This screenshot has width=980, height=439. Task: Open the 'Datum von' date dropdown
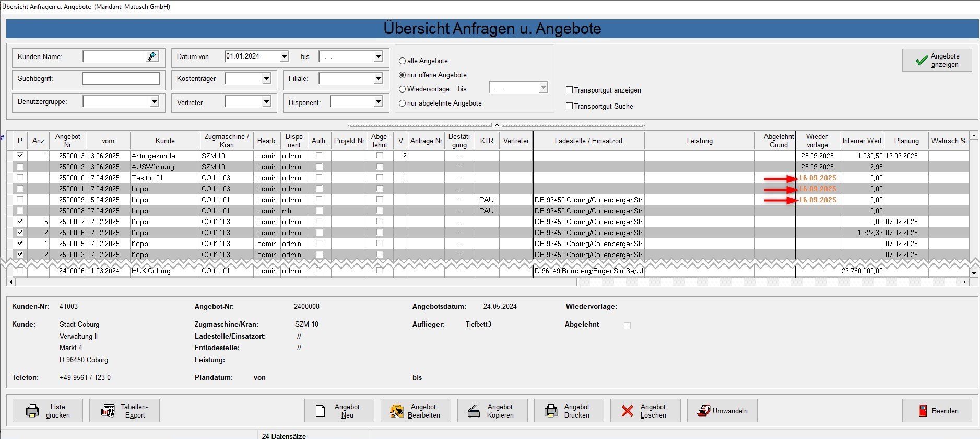pos(284,56)
